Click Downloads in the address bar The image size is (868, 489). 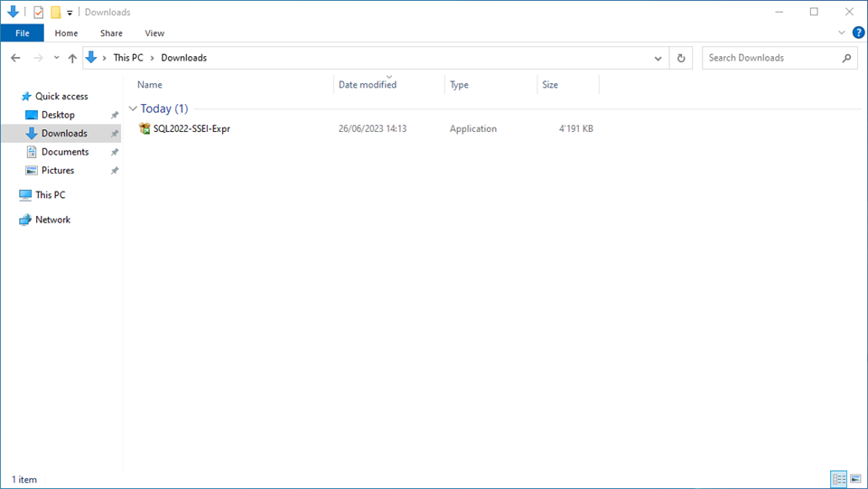tap(183, 58)
